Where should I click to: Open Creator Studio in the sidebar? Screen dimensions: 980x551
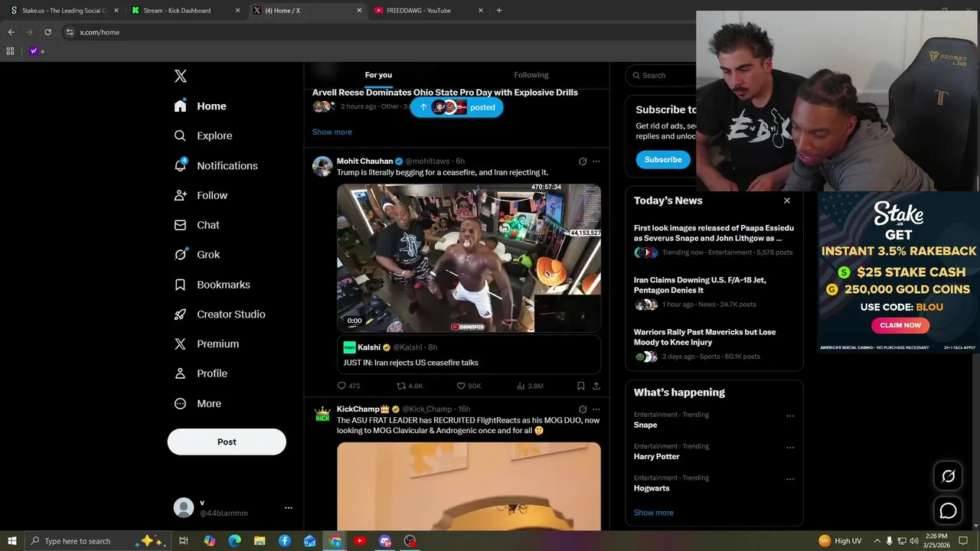220,315
